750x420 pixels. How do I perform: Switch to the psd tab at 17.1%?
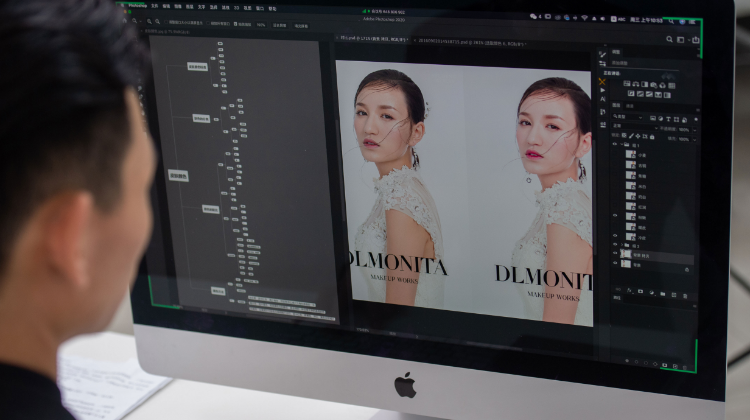coord(374,39)
